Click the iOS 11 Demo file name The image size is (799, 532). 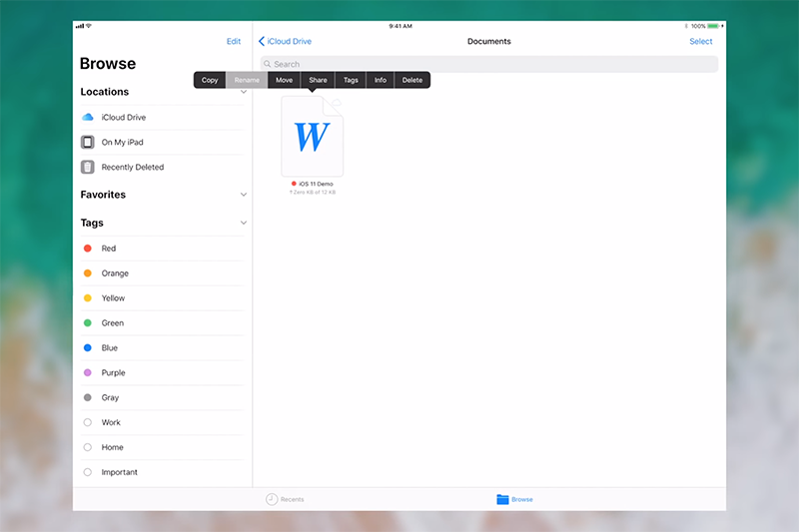point(316,184)
